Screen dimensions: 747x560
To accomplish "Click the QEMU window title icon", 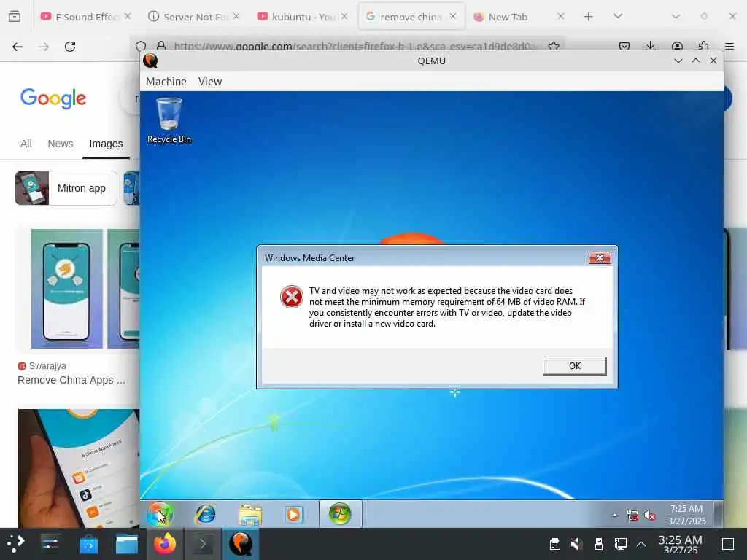I will 150,61.
